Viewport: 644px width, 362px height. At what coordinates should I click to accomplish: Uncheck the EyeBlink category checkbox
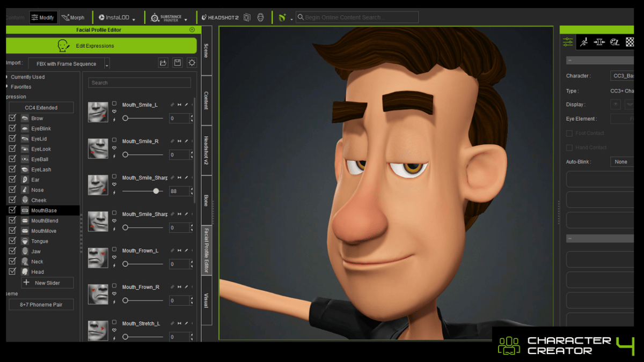[x=12, y=128]
